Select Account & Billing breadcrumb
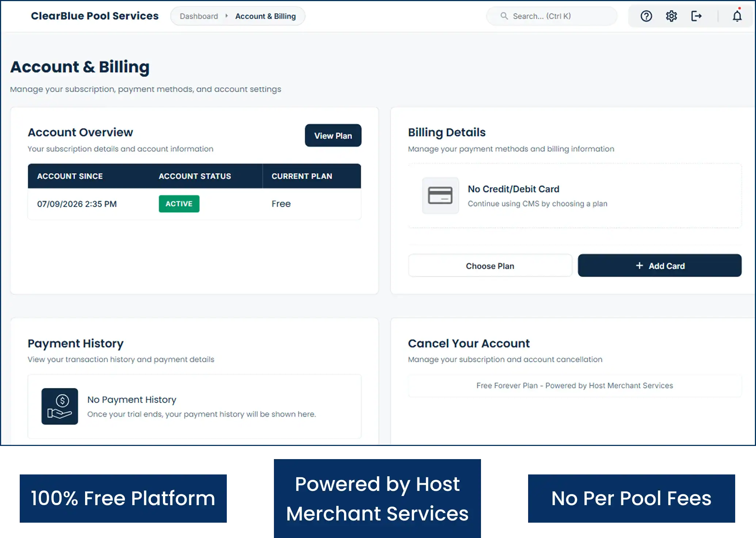 266,16
